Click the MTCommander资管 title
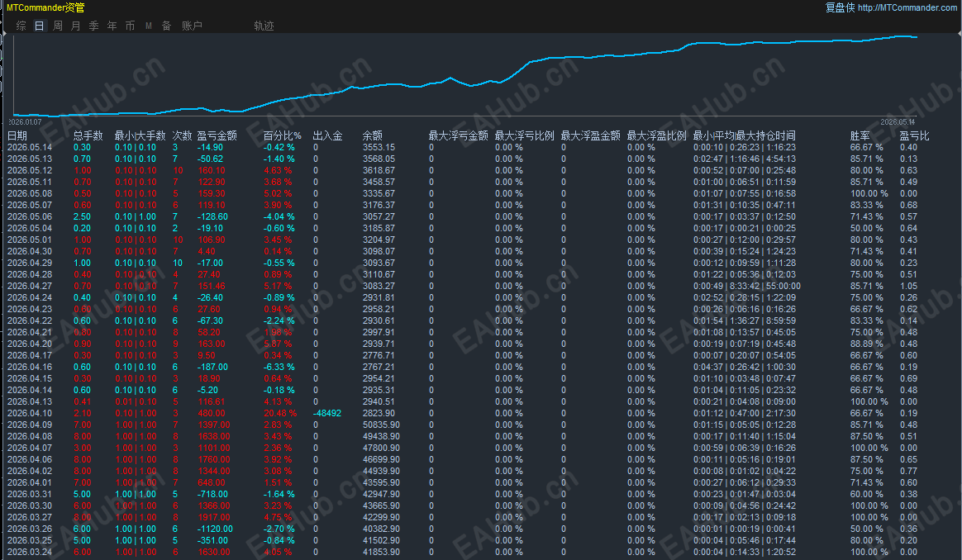This screenshot has width=962, height=560. click(x=45, y=7)
